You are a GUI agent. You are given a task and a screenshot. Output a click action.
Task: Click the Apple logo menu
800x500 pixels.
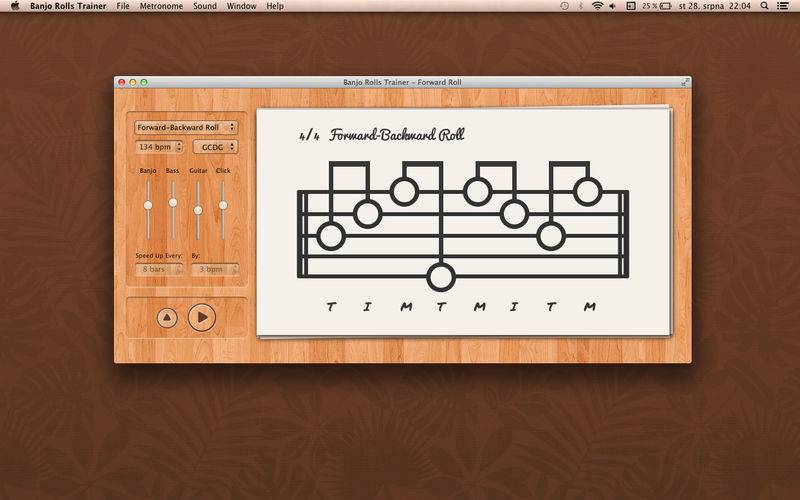[15, 6]
